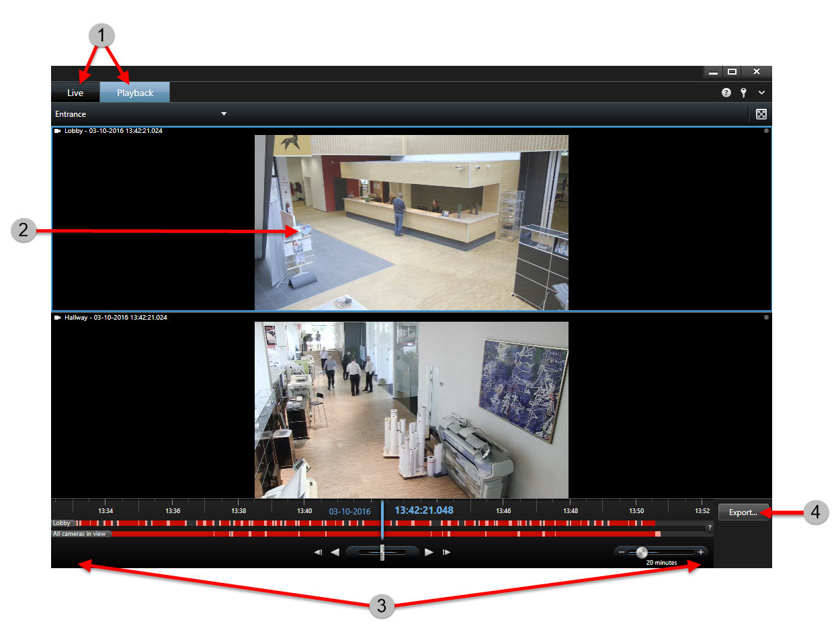840x638 pixels.
Task: Click the Lobby camera icon in title bar
Action: coord(58,131)
